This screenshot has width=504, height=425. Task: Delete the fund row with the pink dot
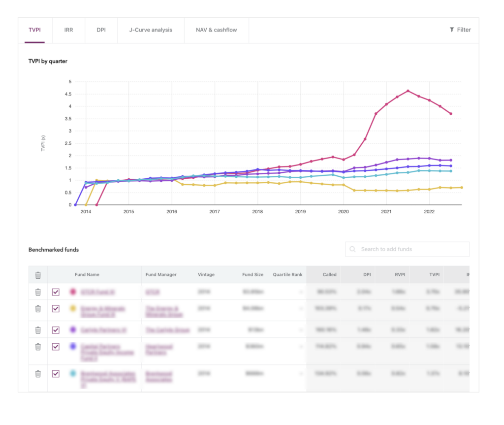pyautogui.click(x=38, y=293)
